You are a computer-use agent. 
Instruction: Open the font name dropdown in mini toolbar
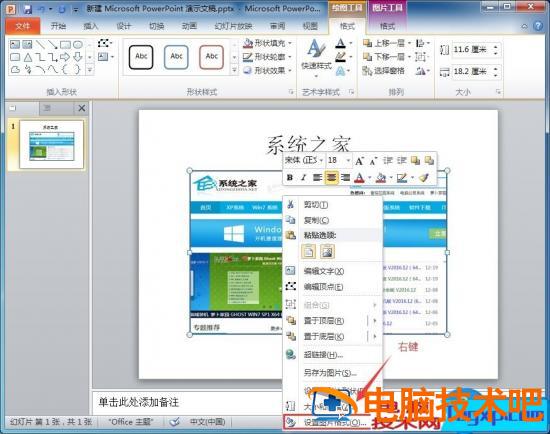pyautogui.click(x=321, y=161)
